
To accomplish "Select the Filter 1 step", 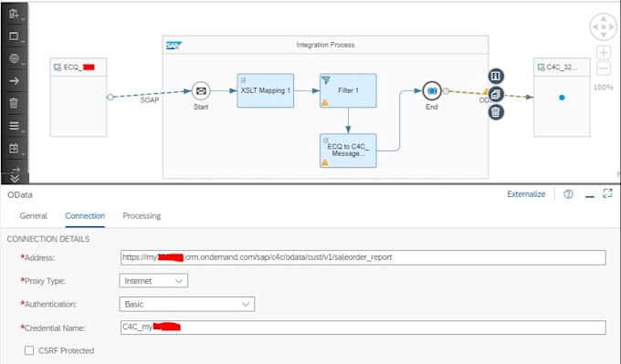I will click(348, 90).
